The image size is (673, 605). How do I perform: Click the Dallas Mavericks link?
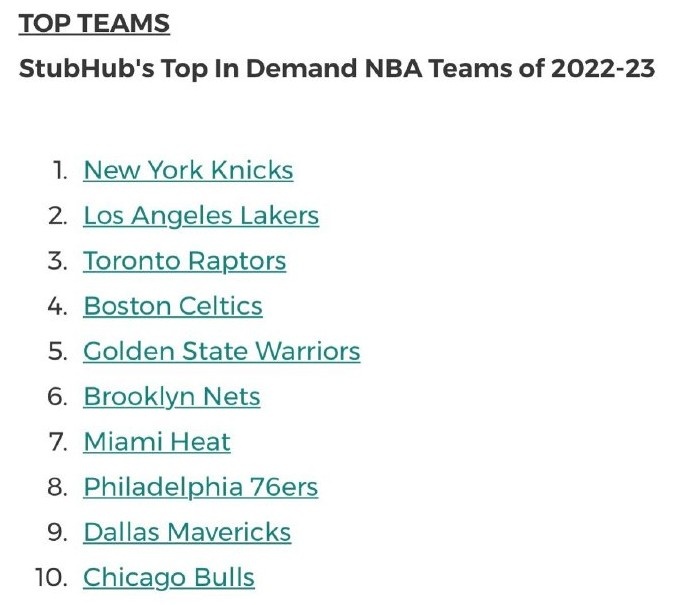click(x=187, y=532)
